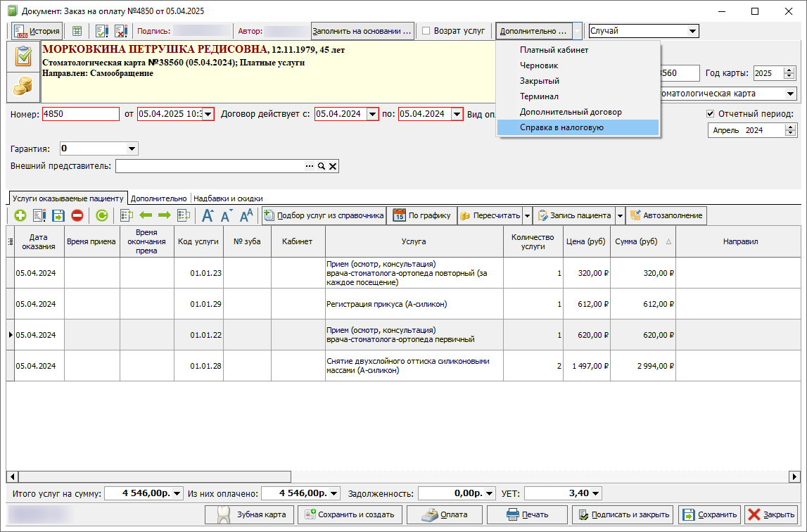
Task: Click the list icon left of the green left arrow
Action: [x=126, y=215]
